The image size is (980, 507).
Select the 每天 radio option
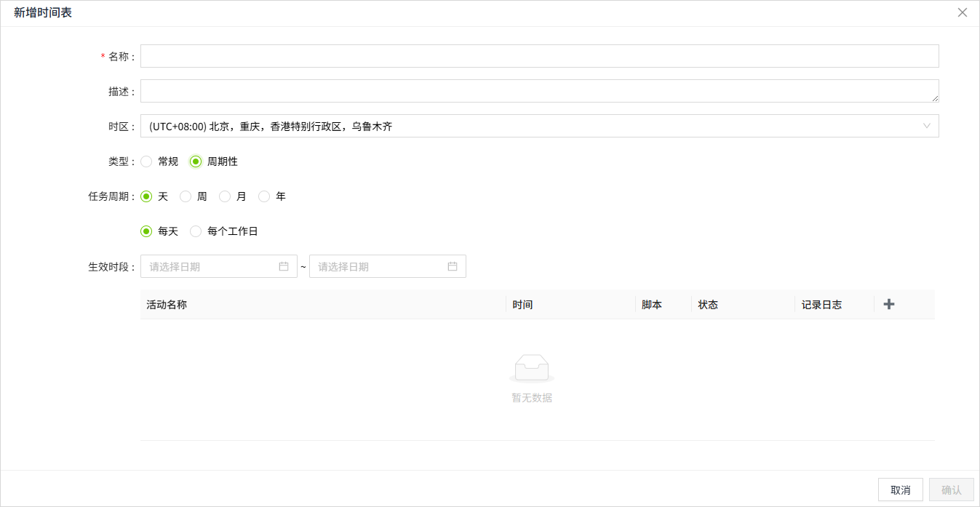(147, 231)
